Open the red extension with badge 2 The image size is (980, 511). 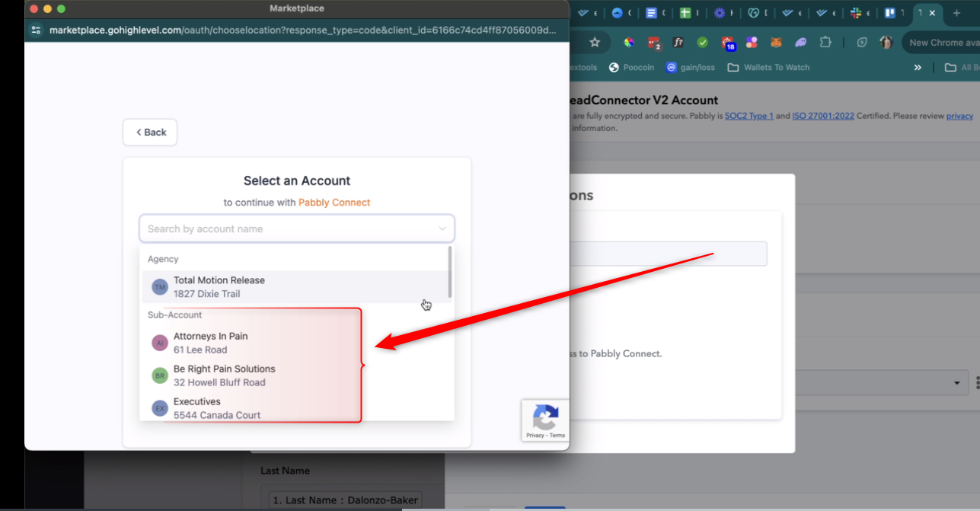click(654, 43)
